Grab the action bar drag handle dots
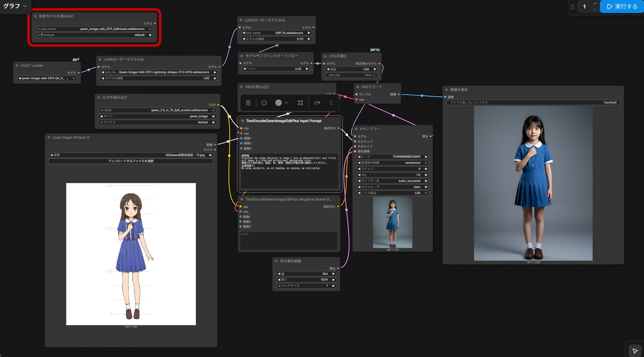Viewport: 644px width, 357px height. point(572,6)
